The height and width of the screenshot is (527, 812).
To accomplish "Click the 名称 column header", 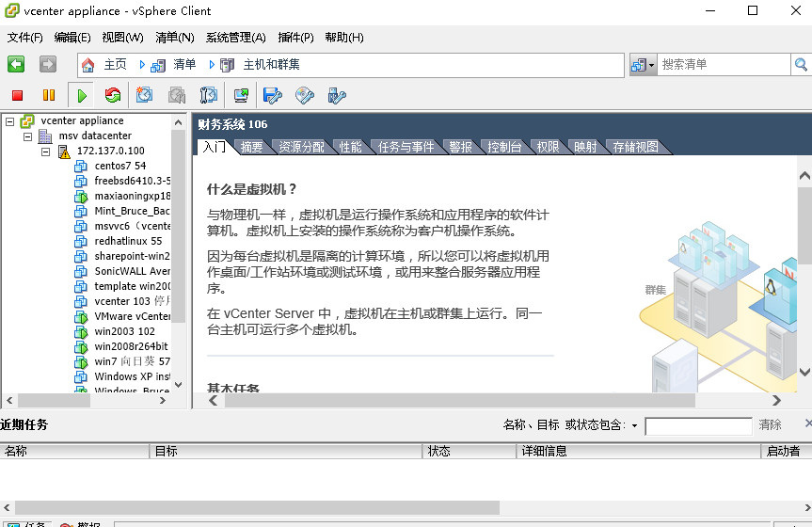I will [74, 452].
